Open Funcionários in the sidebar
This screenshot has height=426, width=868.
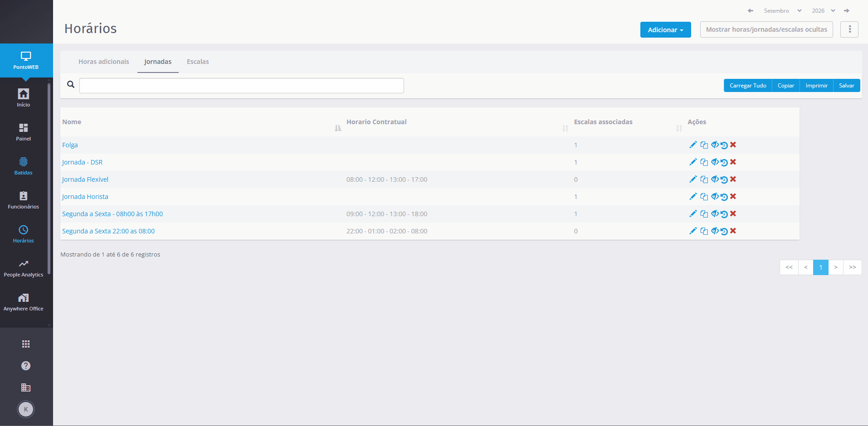coord(24,200)
